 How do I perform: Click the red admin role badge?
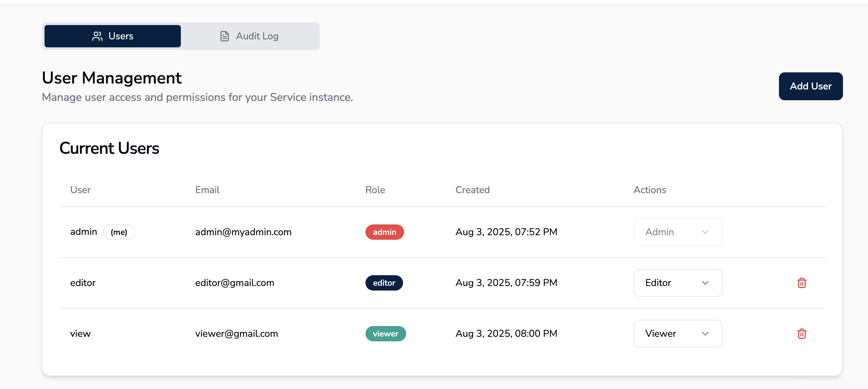(384, 232)
